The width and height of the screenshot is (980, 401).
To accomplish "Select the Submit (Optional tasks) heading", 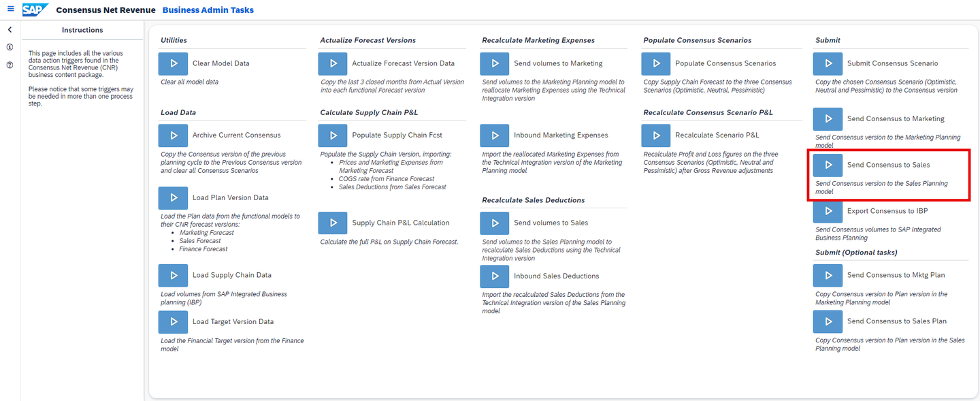I will pos(856,253).
